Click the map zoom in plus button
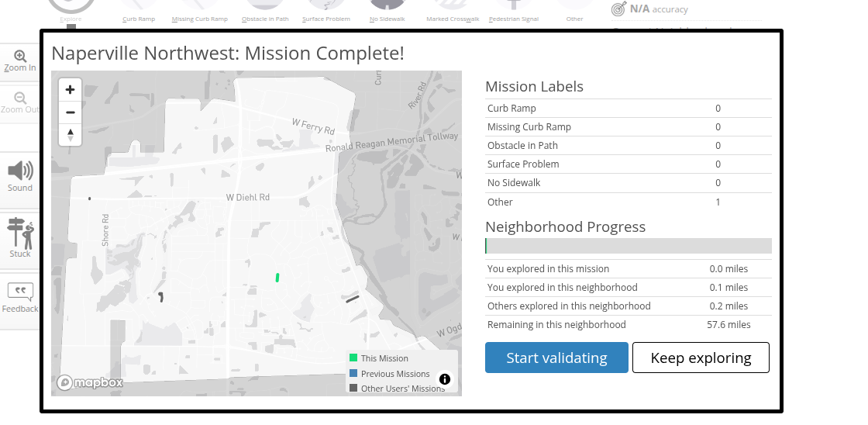The width and height of the screenshot is (868, 425). tap(71, 90)
